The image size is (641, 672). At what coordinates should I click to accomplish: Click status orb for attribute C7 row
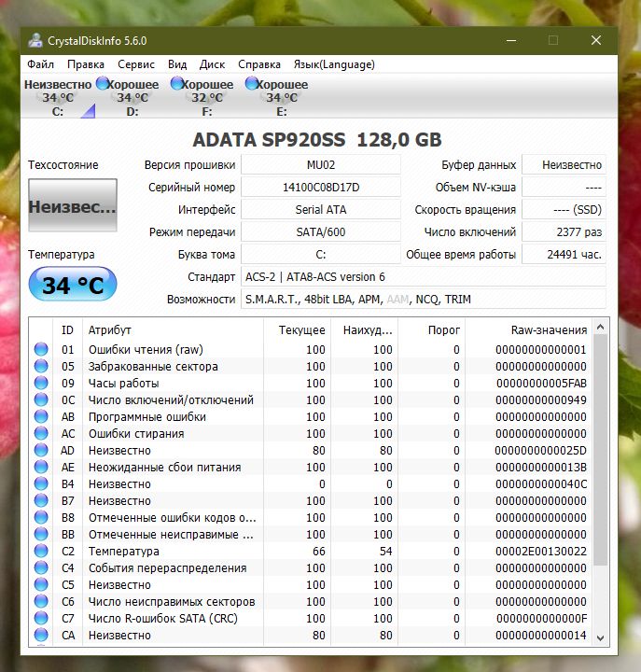pyautogui.click(x=41, y=618)
